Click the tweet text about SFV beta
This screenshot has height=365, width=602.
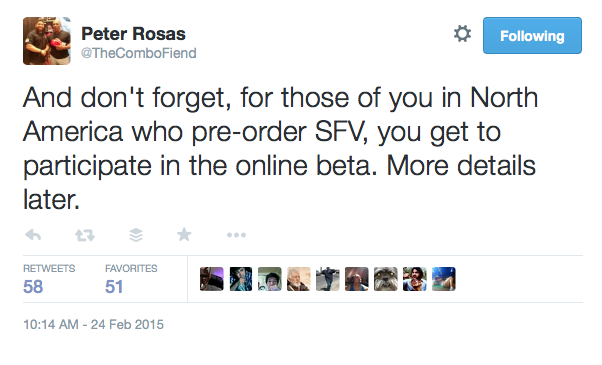(280, 148)
